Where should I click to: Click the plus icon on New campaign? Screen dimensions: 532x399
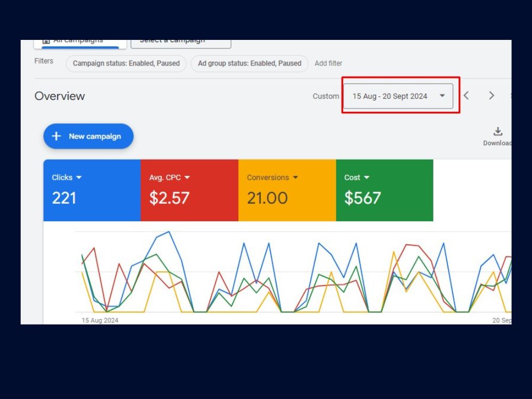click(x=56, y=136)
